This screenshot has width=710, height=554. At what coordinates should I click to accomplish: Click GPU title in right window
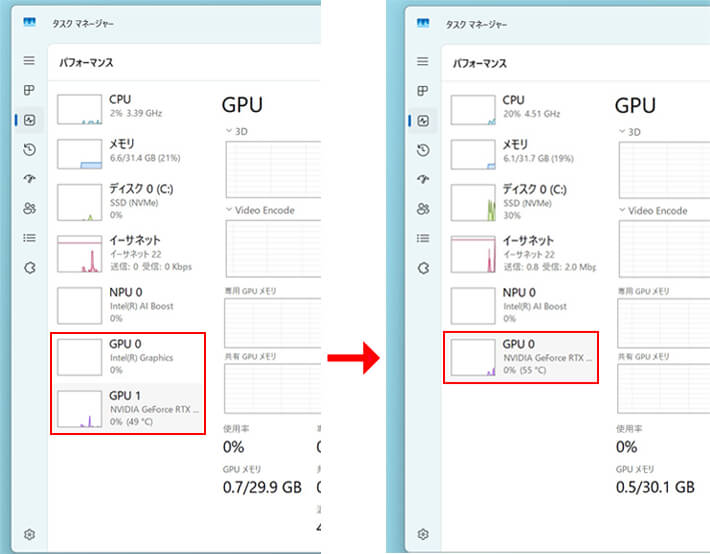tap(635, 106)
